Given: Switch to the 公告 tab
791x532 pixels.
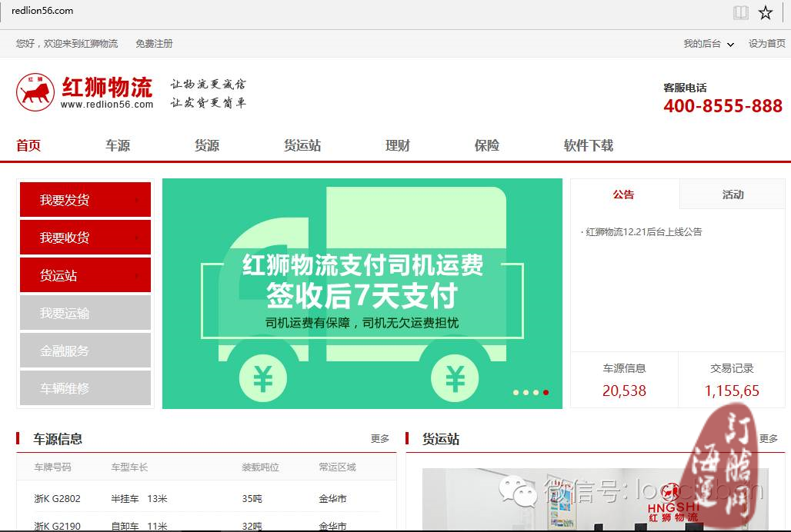Looking at the screenshot, I should 625,194.
